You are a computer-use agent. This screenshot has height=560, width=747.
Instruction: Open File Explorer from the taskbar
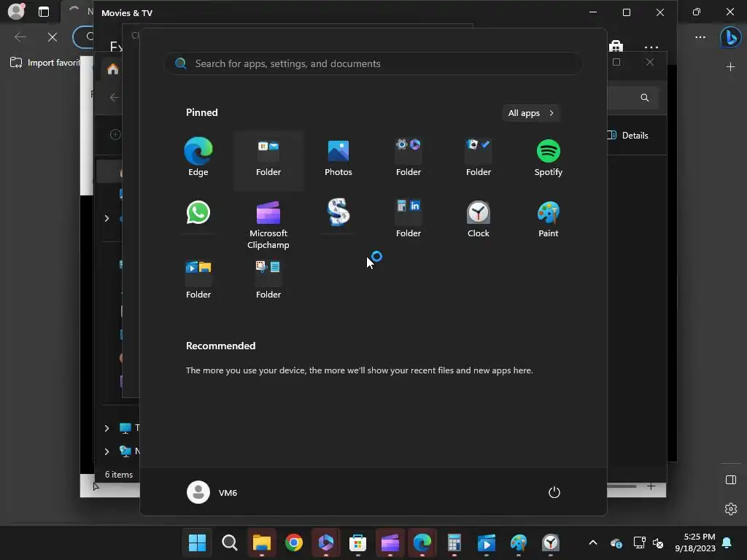(x=262, y=542)
